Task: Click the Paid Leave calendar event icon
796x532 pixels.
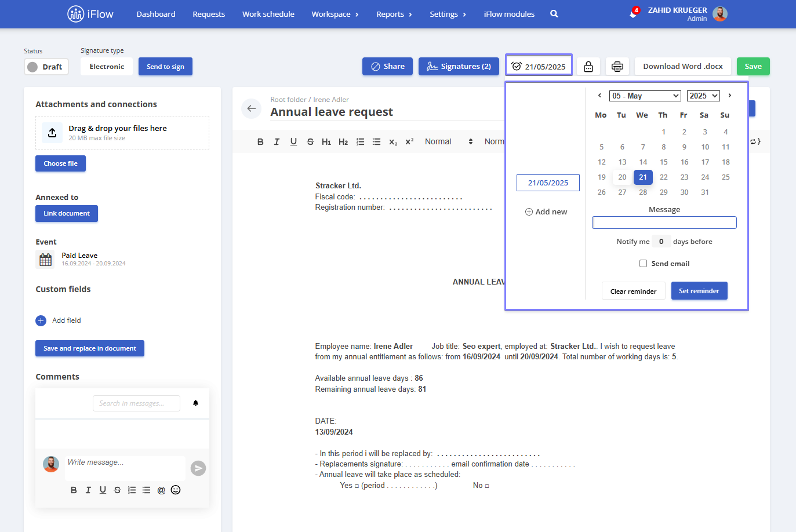Action: click(x=46, y=260)
